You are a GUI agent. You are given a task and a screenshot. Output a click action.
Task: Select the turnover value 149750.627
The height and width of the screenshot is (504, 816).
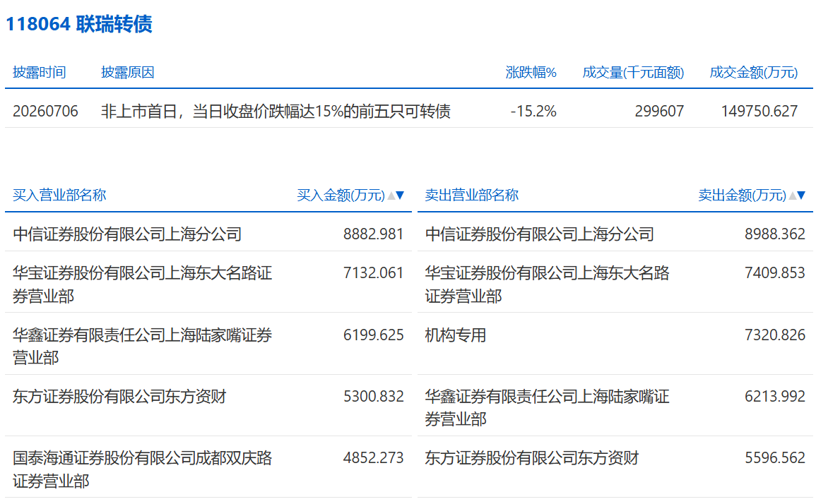pyautogui.click(x=759, y=112)
